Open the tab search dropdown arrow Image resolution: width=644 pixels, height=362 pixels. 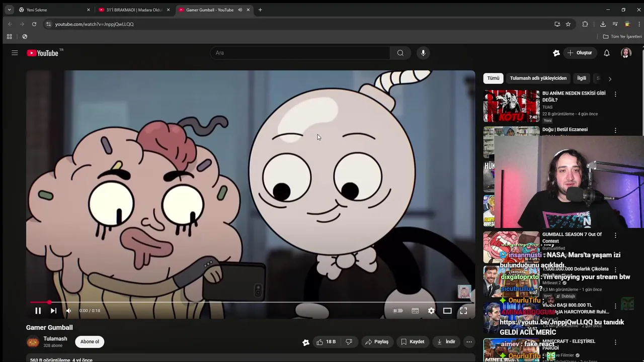[9, 10]
